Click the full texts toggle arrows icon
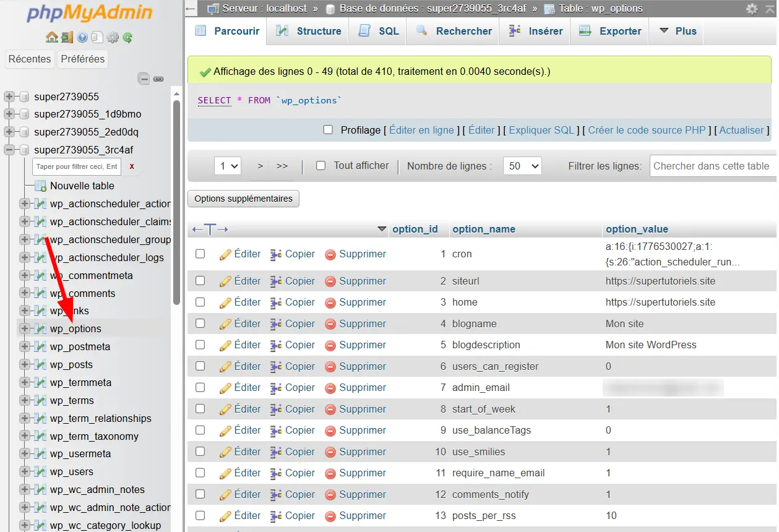Screen dimensions: 779x532 [x=210, y=230]
